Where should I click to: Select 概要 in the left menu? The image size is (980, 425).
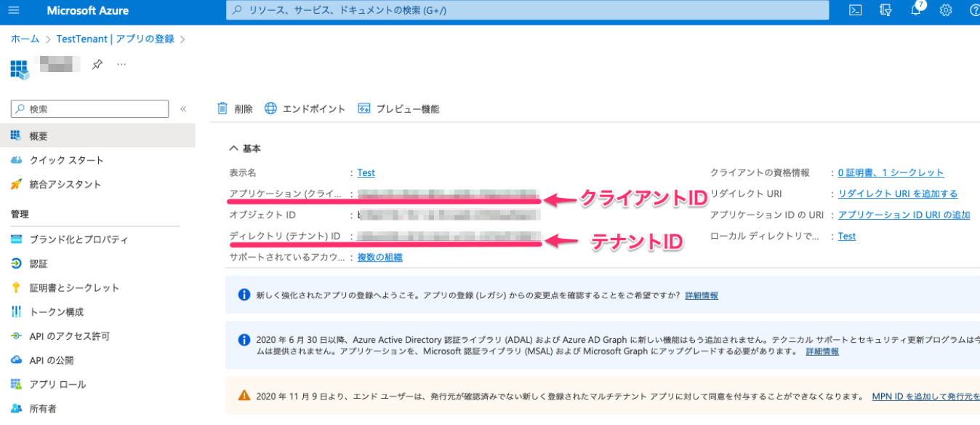tap(97, 136)
